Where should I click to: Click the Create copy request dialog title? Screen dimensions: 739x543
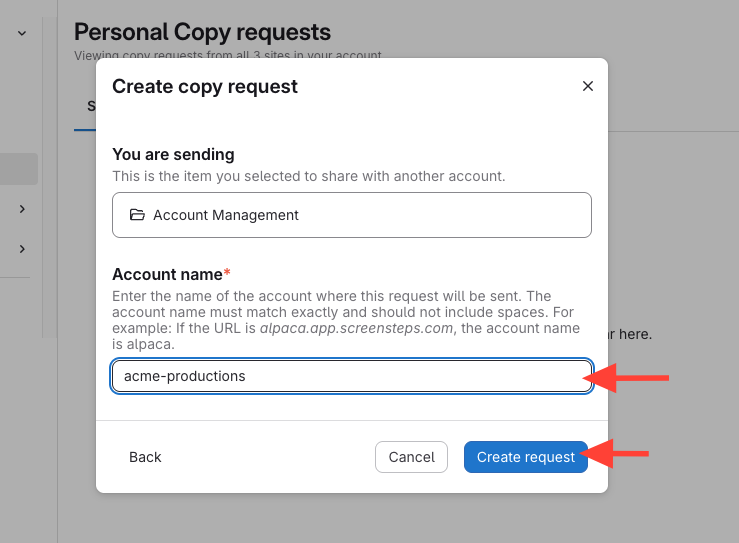(205, 86)
